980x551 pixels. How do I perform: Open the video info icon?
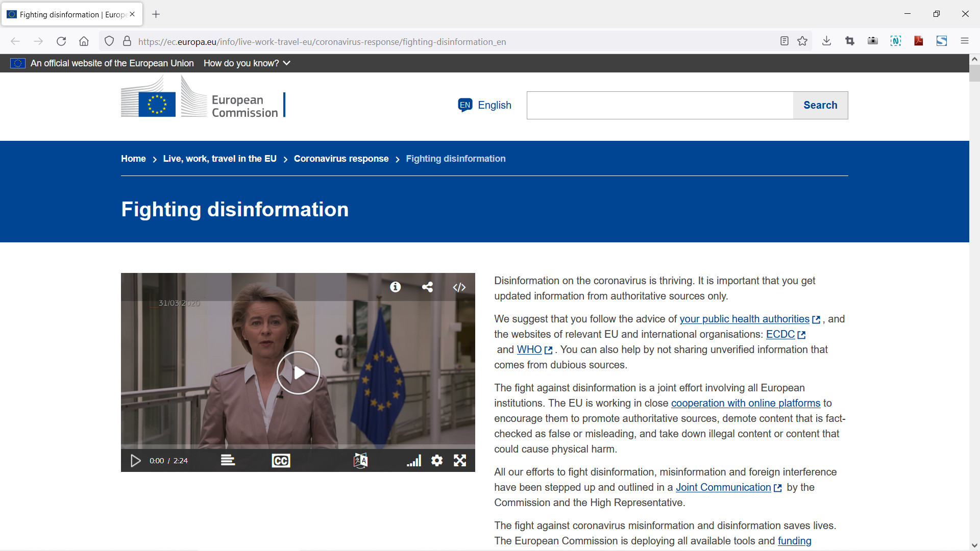coord(395,287)
